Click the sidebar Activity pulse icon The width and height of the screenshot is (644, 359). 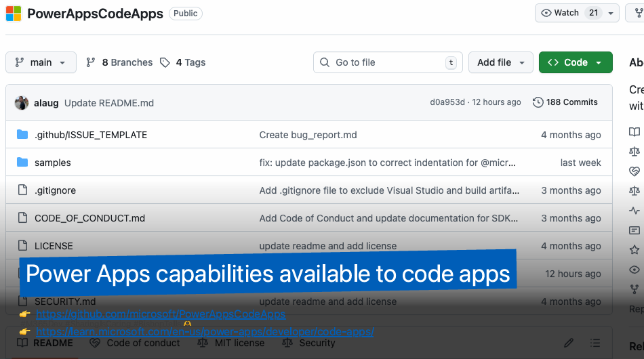pyautogui.click(x=635, y=211)
